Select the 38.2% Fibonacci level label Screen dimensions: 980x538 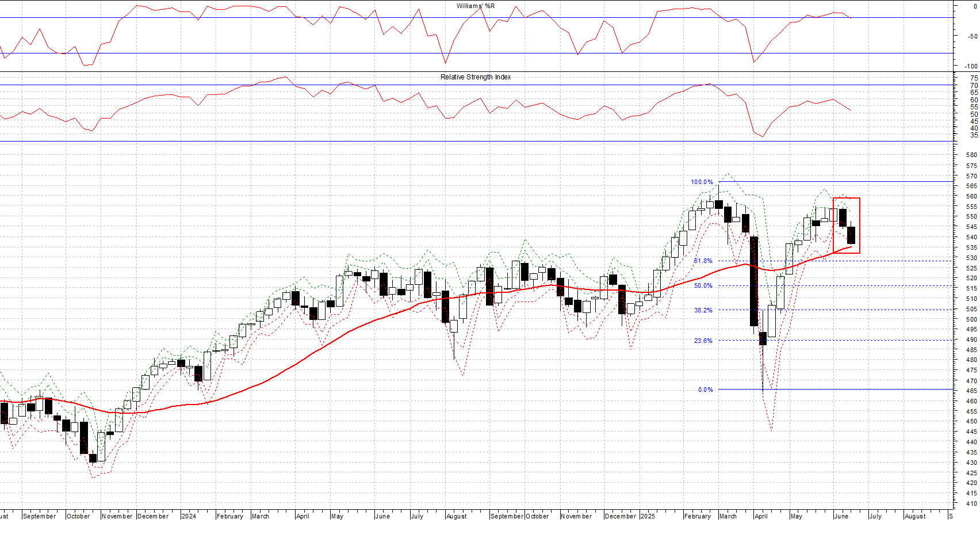point(703,310)
